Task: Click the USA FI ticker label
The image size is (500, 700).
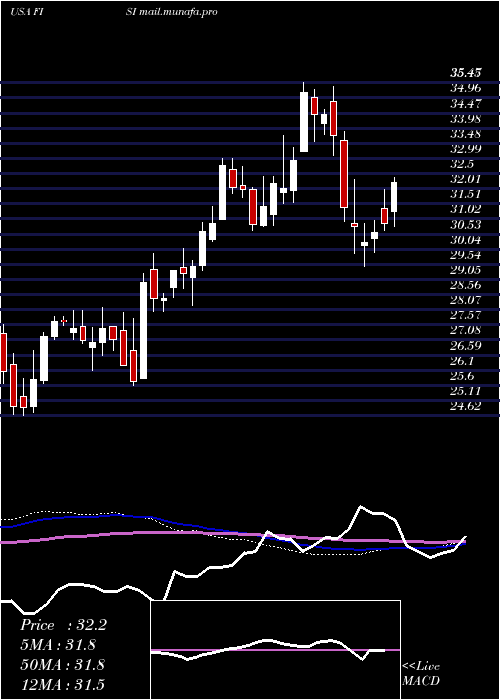Action: coord(26,12)
